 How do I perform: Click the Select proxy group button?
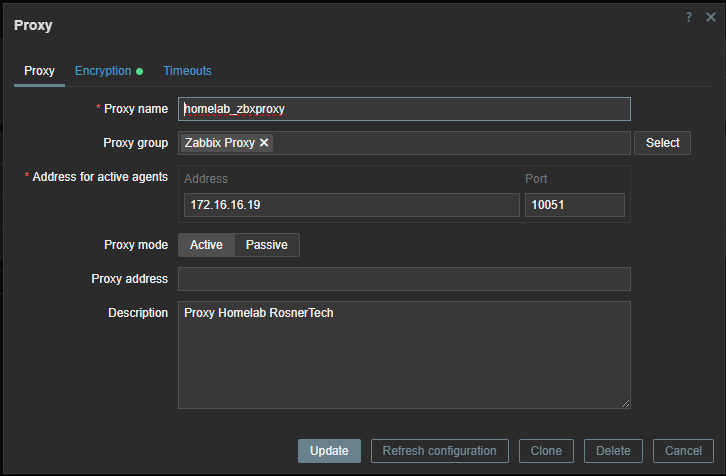point(663,143)
